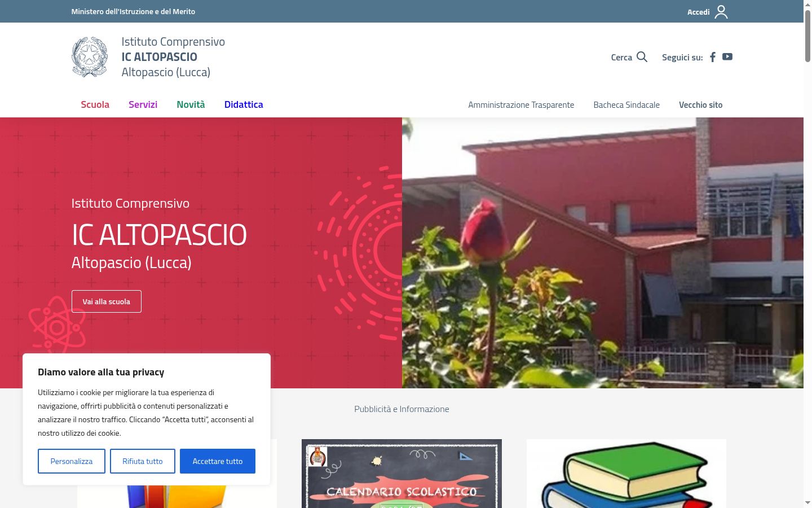The image size is (812, 508).
Task: Click the school building rose photo
Action: [603, 253]
